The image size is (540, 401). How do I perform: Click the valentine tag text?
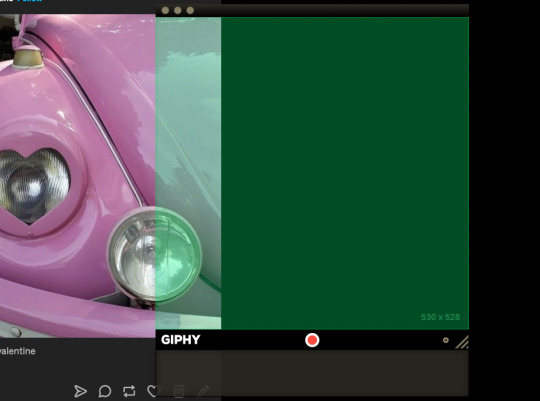pyautogui.click(x=18, y=351)
